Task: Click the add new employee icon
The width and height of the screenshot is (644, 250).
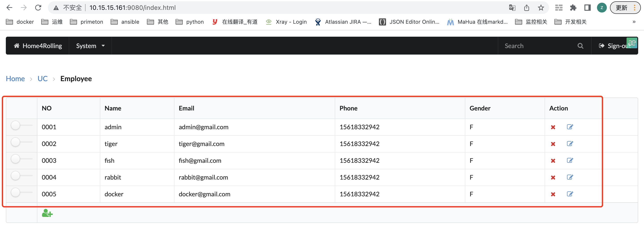Action: point(47,214)
